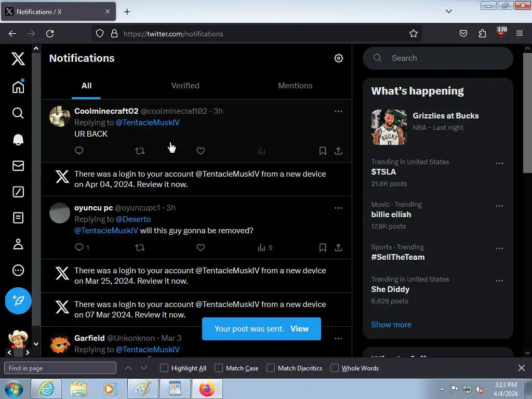This screenshot has width=532, height=399.
Task: Open Grizzlies at Bucks event
Action: pos(437,127)
